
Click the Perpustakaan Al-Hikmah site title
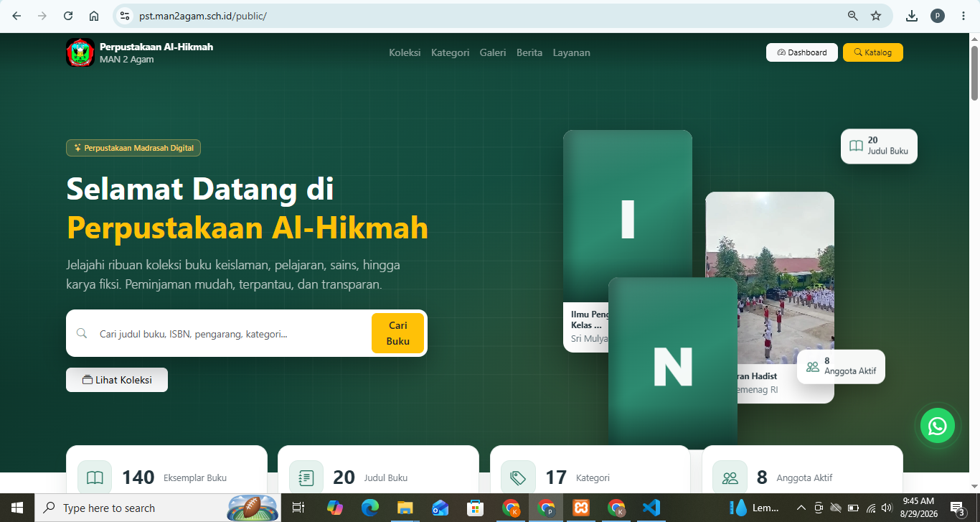point(156,47)
